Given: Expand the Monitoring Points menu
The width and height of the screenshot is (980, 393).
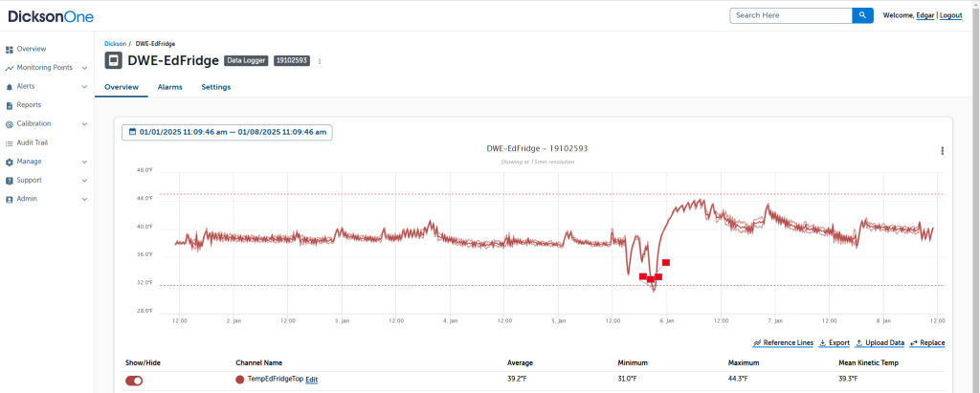Looking at the screenshot, I should pos(84,68).
